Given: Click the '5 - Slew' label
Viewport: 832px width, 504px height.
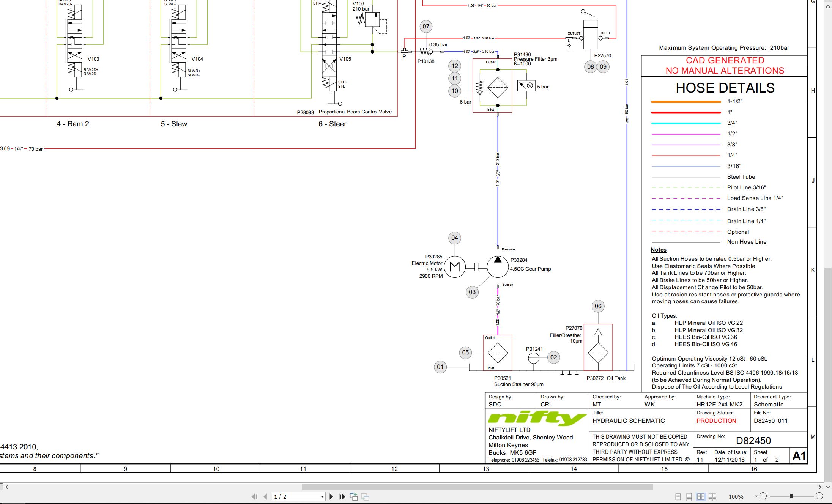Looking at the screenshot, I should click(x=174, y=124).
